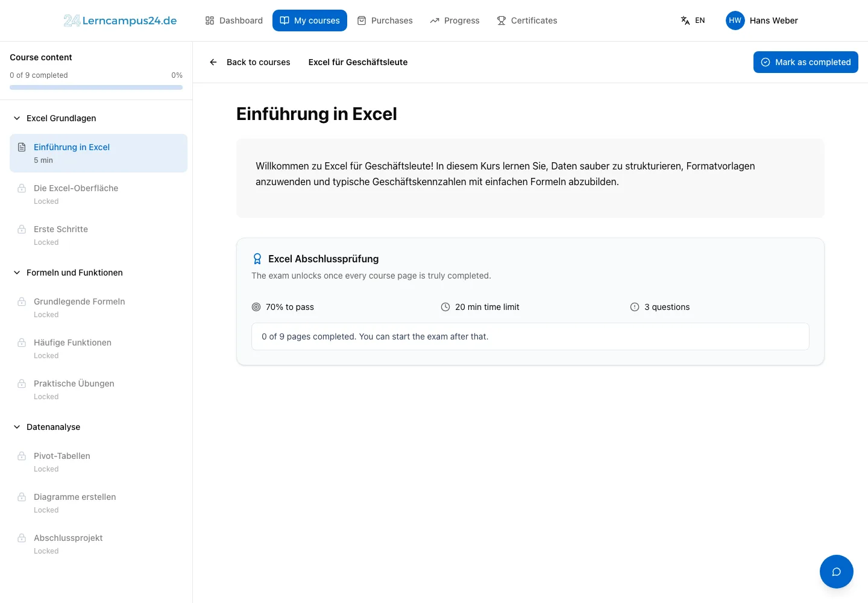Click the 3 questions label
The height and width of the screenshot is (603, 868).
pos(667,307)
